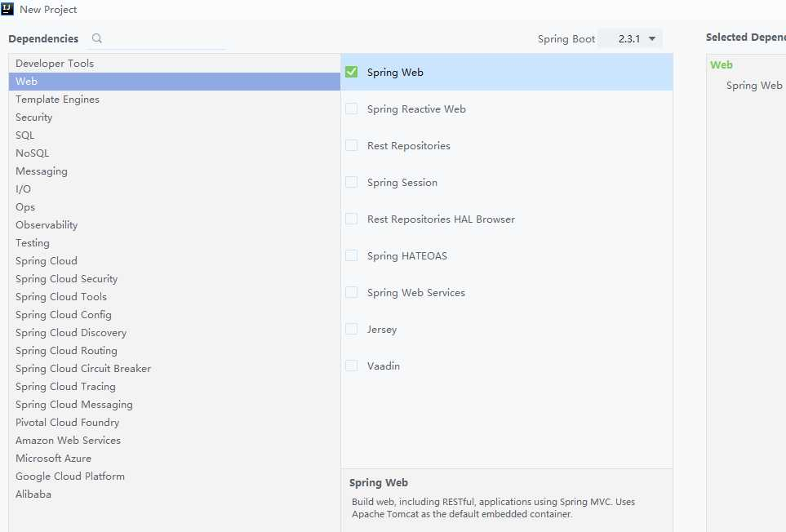
Task: Click the Vaadin dependency label
Action: pos(384,366)
